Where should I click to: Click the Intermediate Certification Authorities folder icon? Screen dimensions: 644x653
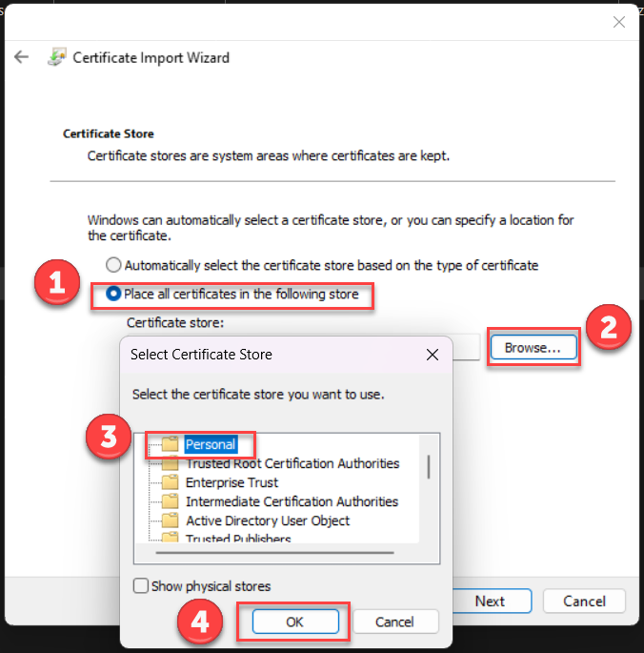click(x=171, y=501)
